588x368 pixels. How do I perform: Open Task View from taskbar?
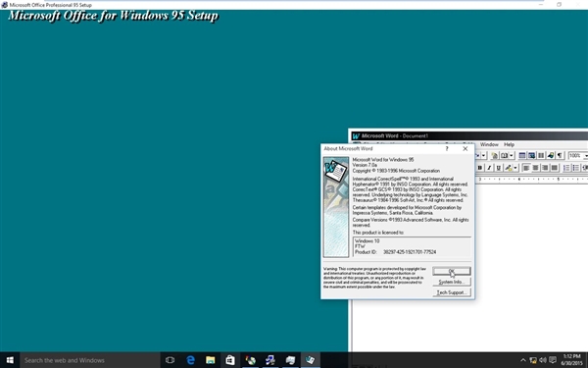point(170,360)
